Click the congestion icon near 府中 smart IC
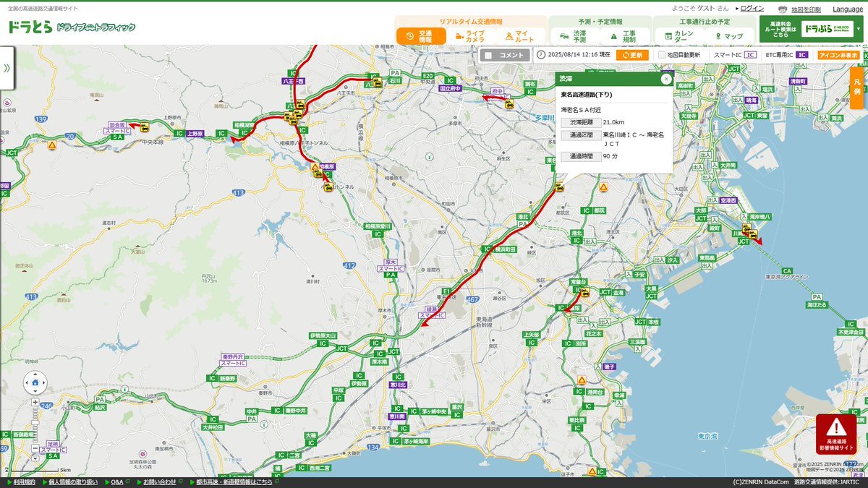The height and width of the screenshot is (488, 868). pos(509,104)
